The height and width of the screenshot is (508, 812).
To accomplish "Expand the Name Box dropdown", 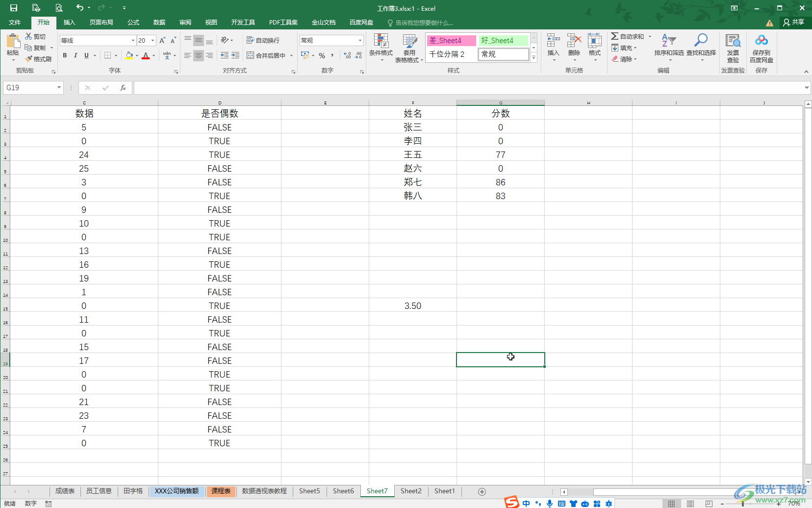I will pyautogui.click(x=59, y=88).
